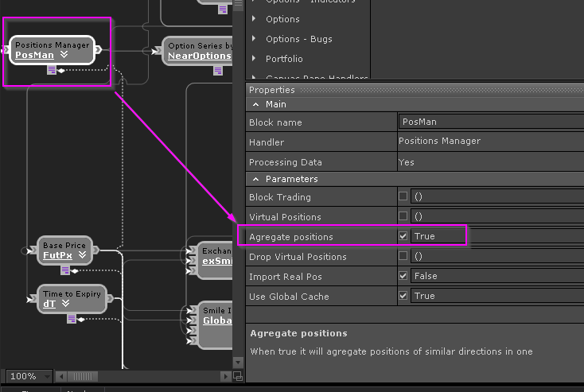The height and width of the screenshot is (392, 584).
Task: Open the 100% zoom level dropdown
Action: coord(47,376)
